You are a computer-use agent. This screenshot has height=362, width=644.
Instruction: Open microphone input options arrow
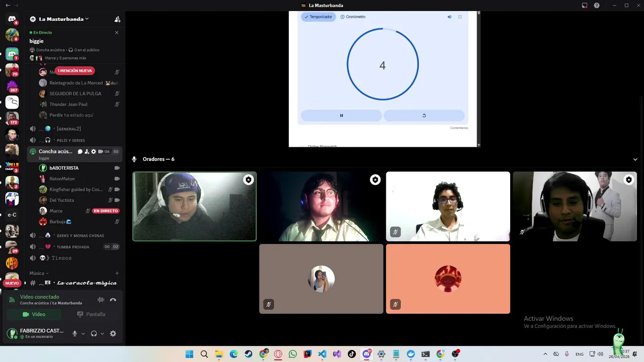point(83,333)
